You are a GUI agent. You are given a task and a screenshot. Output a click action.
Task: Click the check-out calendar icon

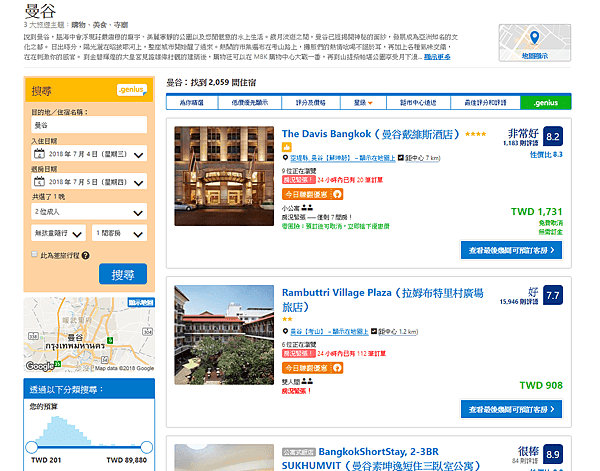pyautogui.click(x=39, y=181)
